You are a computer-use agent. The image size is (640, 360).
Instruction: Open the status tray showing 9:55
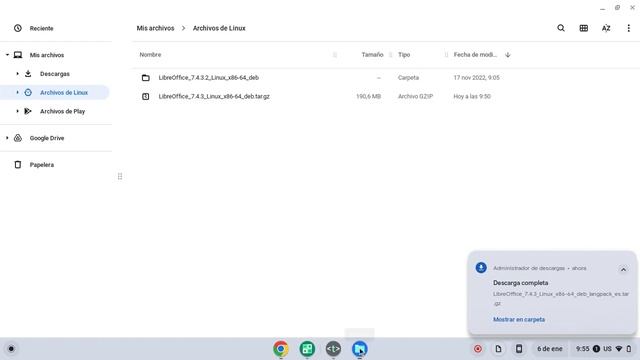(603, 349)
